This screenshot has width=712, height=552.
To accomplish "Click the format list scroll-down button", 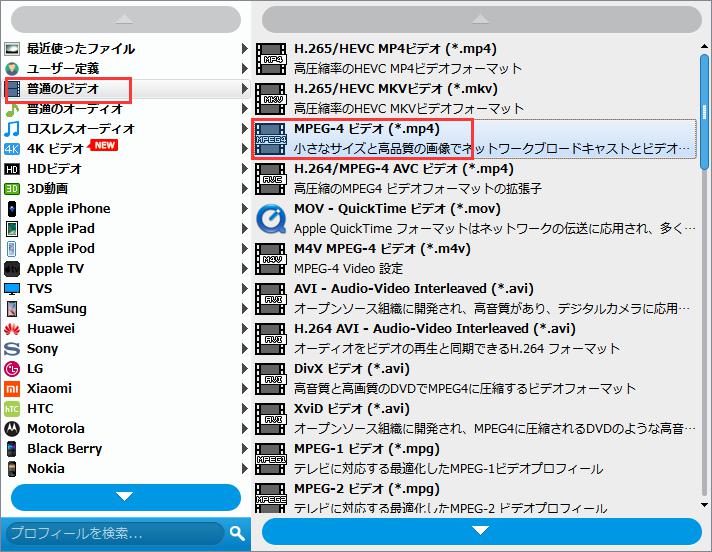I will pyautogui.click(x=482, y=531).
